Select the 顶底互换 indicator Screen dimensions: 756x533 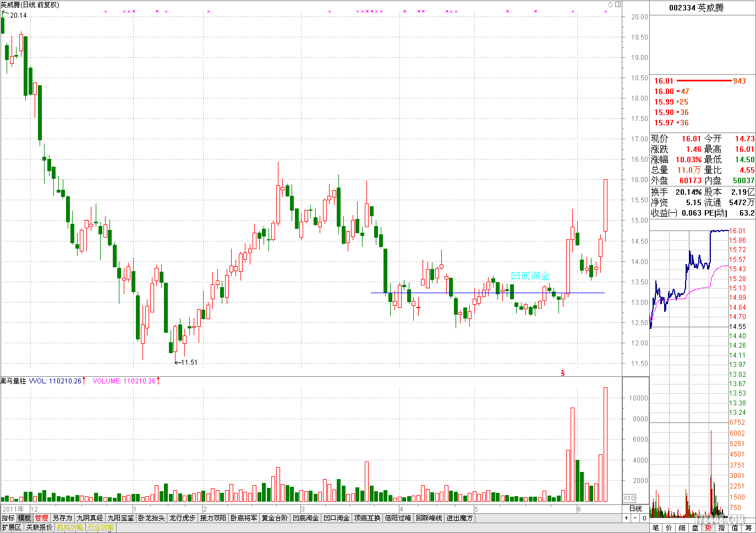coord(367,518)
